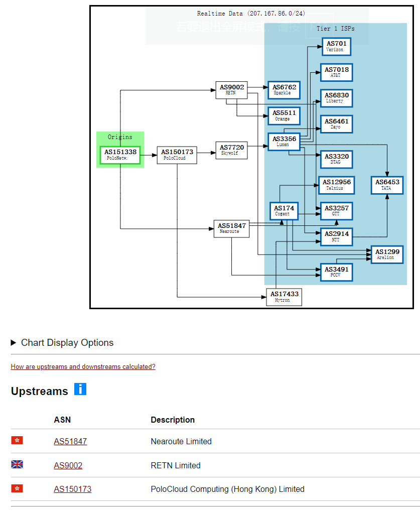Click the AS6461 Zayo graph node

point(337,124)
